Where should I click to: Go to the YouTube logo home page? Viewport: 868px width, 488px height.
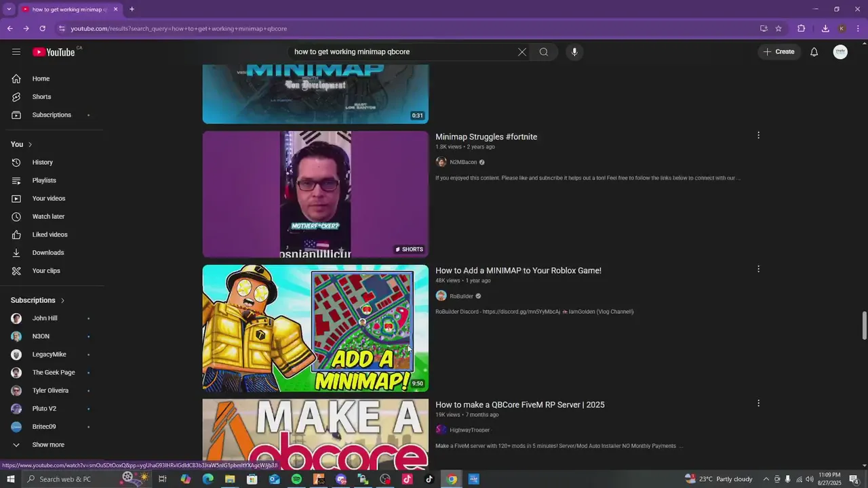coord(54,52)
